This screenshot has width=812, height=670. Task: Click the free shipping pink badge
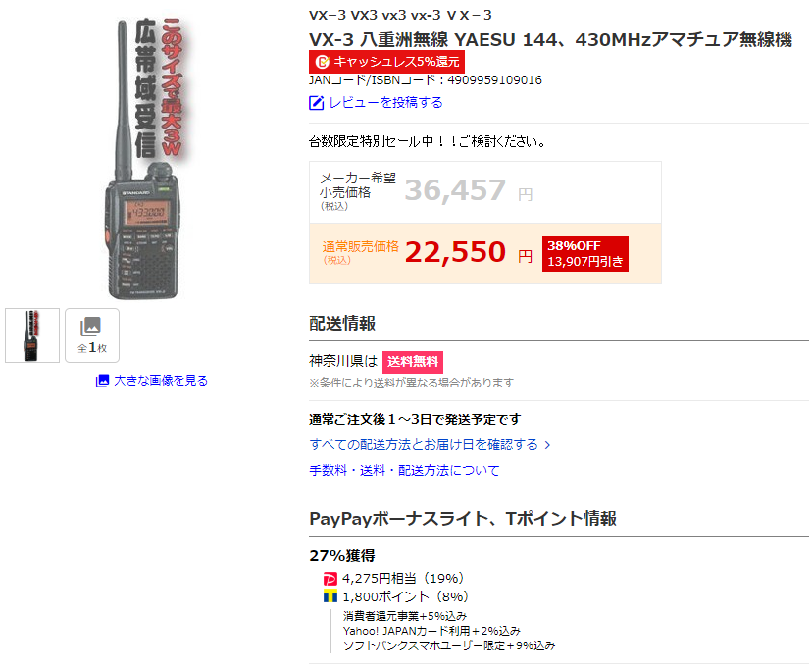(413, 362)
